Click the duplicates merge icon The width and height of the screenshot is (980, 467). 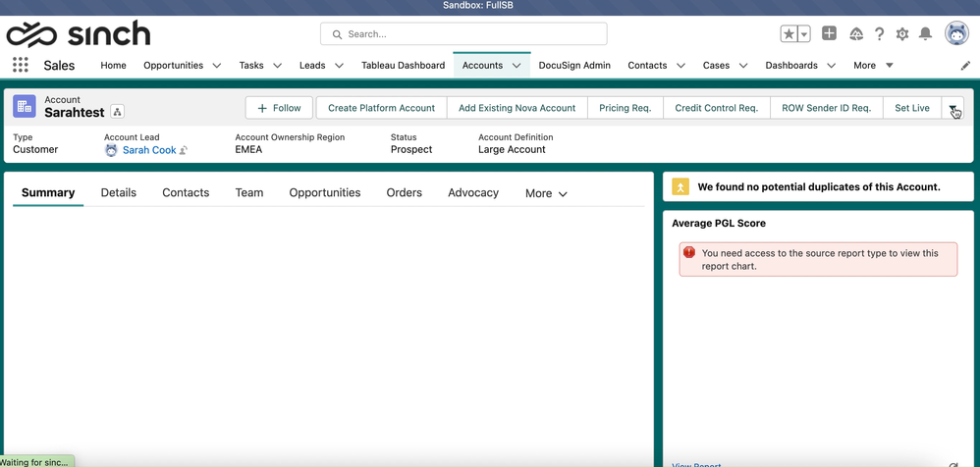680,186
